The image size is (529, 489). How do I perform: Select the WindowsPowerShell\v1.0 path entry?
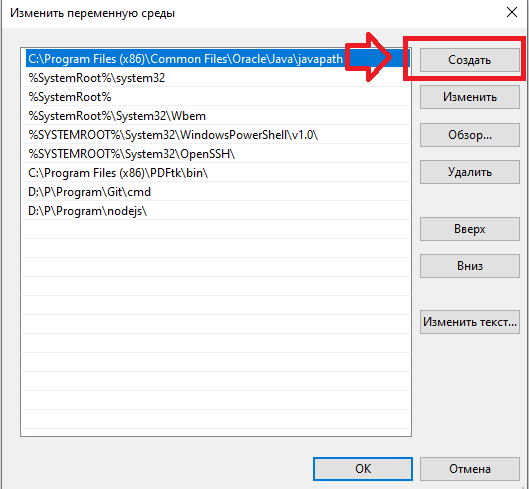pyautogui.click(x=216, y=135)
